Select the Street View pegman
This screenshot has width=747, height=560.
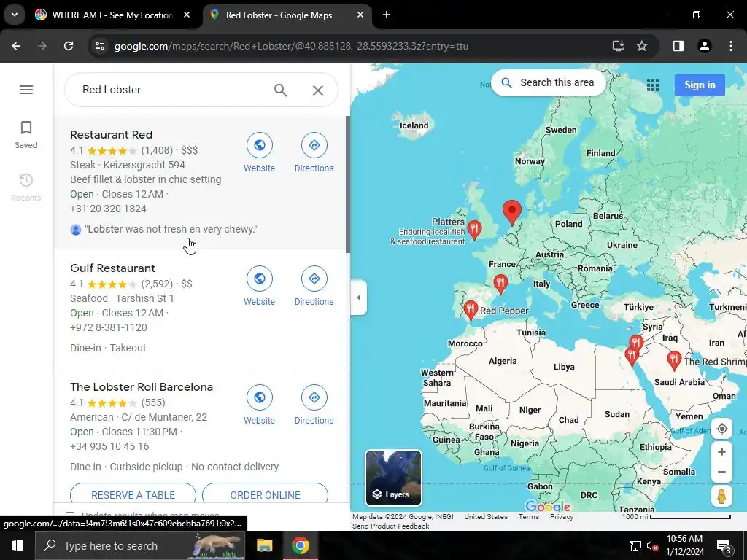tap(721, 496)
